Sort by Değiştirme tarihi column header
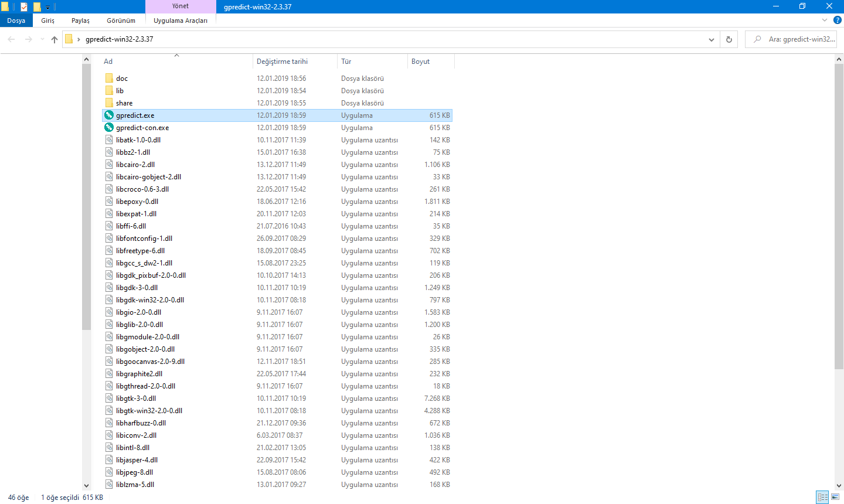This screenshot has height=504, width=844. [295, 62]
